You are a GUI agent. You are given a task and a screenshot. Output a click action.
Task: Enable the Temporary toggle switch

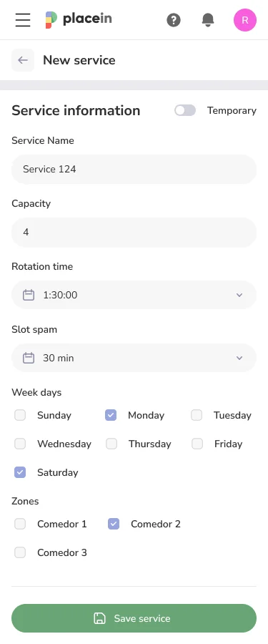tap(185, 110)
